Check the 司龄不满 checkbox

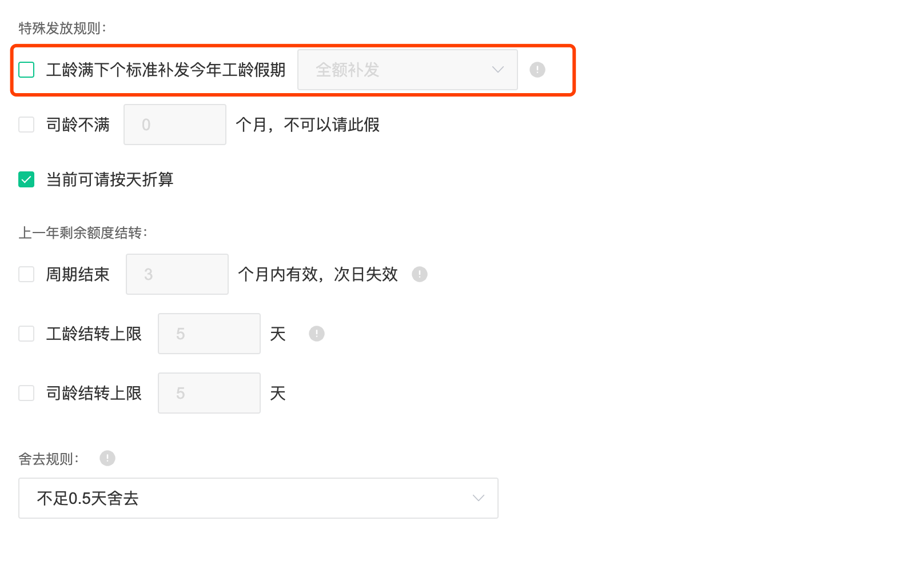pyautogui.click(x=26, y=125)
